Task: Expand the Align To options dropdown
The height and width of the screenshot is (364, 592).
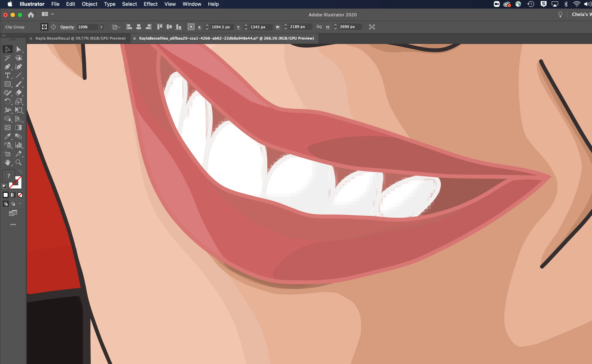Action: point(116,27)
